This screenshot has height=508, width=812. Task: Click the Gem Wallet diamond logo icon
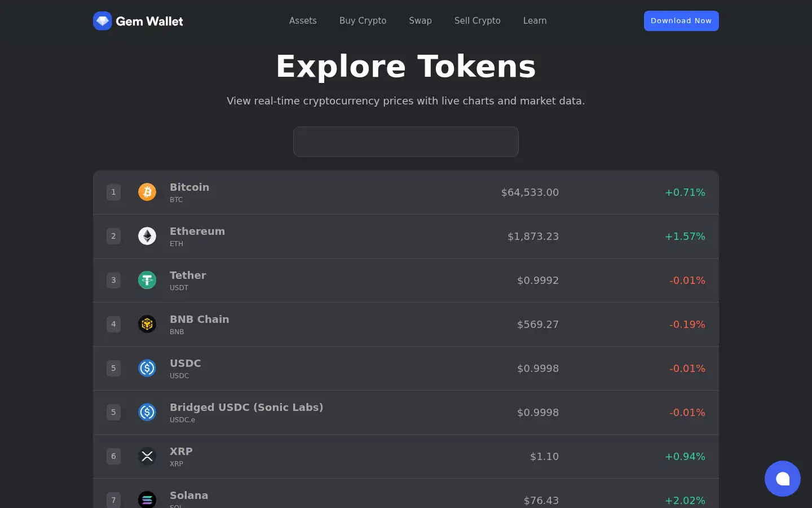pos(102,21)
